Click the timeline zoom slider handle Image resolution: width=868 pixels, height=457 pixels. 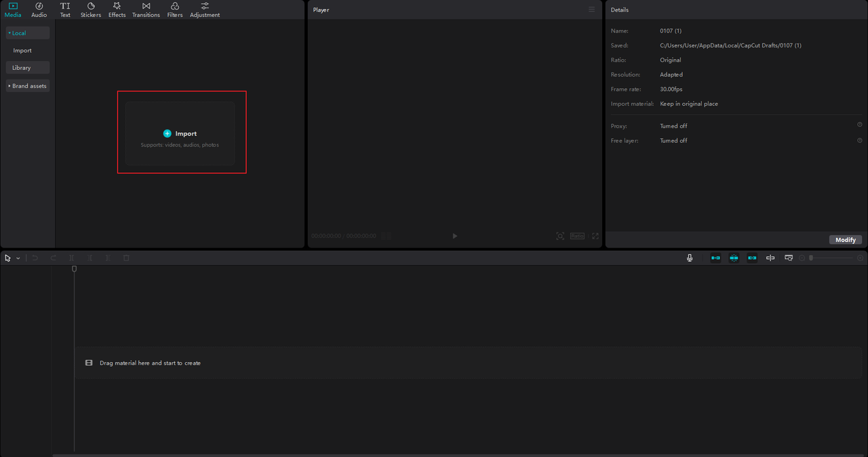click(x=811, y=258)
